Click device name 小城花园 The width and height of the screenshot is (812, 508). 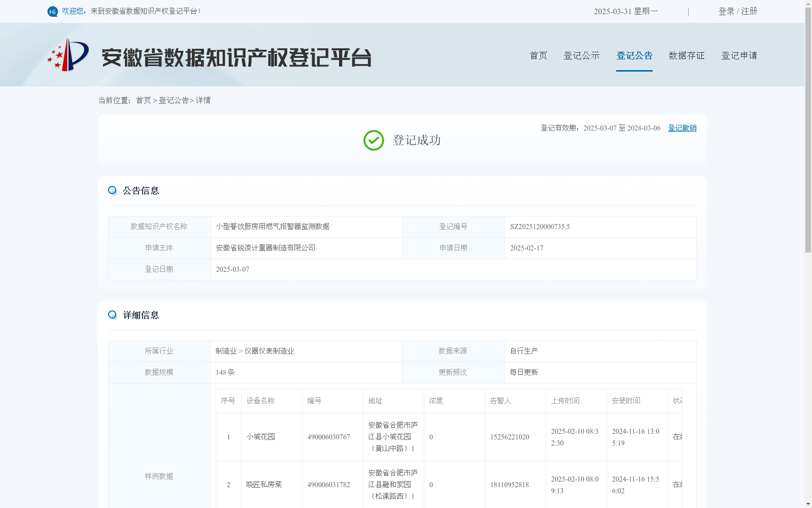click(260, 437)
